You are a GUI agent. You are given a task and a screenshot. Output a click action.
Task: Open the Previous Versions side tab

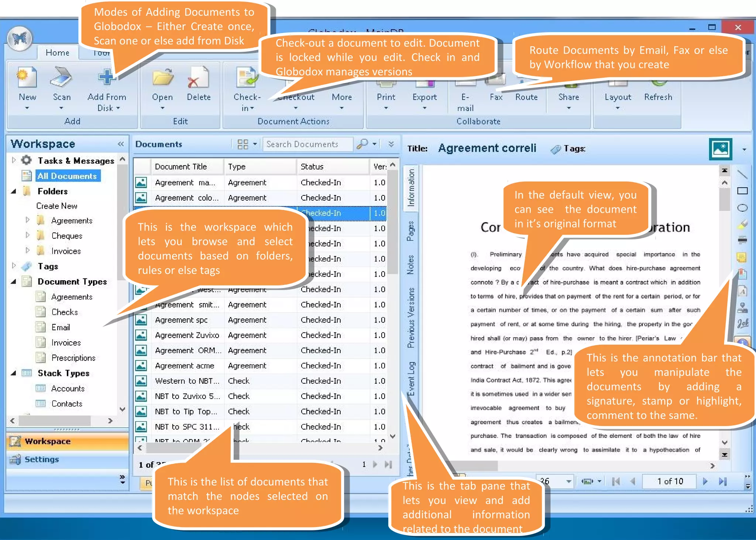pos(411,318)
